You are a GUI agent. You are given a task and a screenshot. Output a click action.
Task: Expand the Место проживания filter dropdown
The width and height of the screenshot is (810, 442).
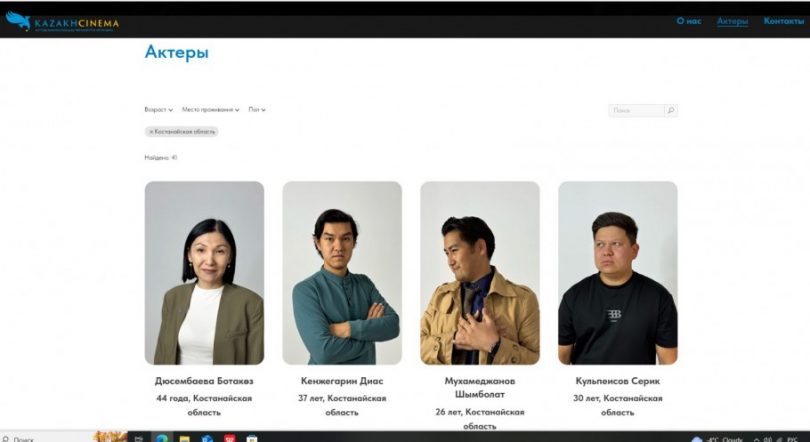[211, 109]
